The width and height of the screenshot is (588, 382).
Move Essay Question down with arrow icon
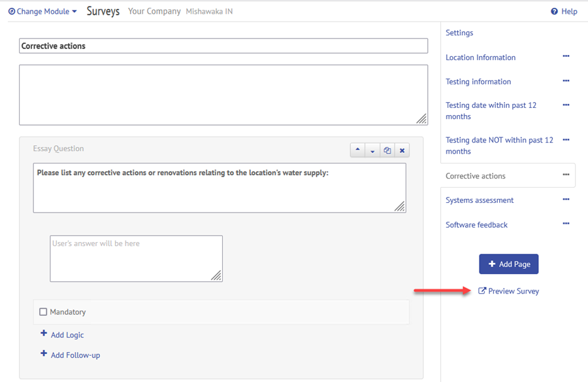[372, 150]
